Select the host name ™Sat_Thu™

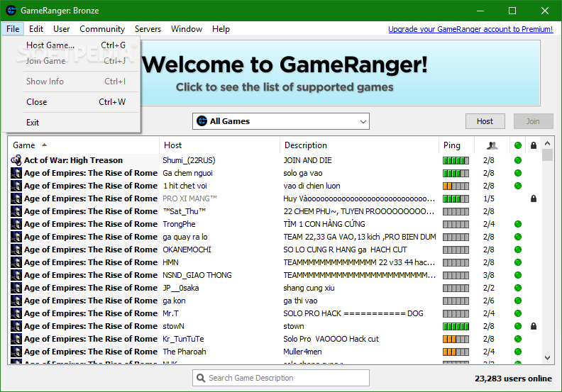click(x=184, y=211)
